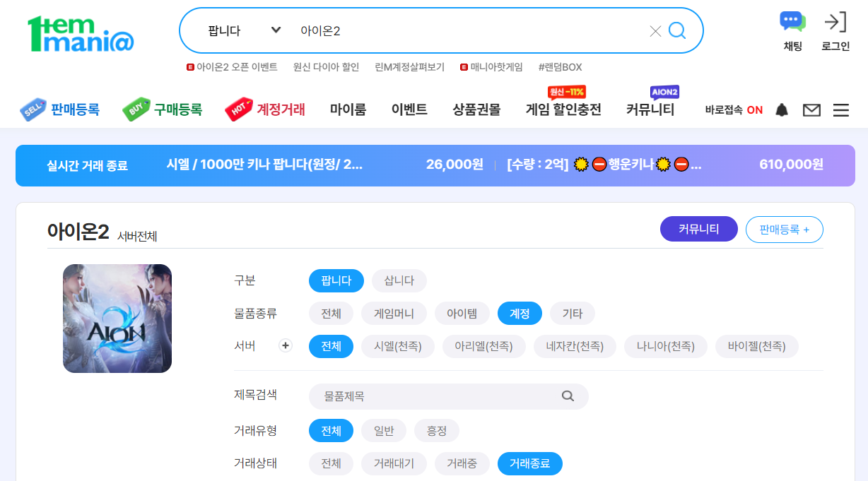
Task: Open the 상품권몰 menu
Action: point(476,110)
